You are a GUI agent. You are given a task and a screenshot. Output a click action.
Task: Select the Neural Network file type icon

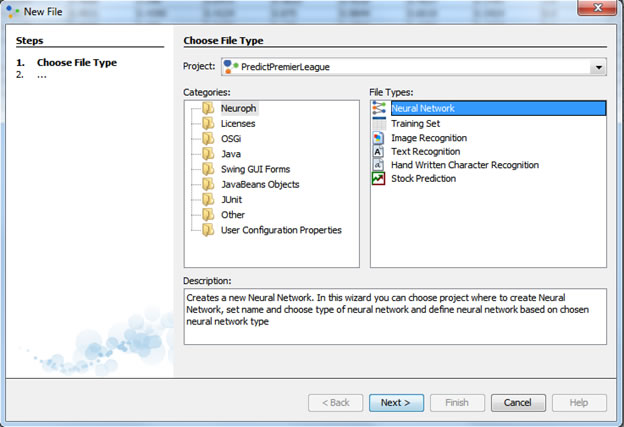pyautogui.click(x=379, y=108)
